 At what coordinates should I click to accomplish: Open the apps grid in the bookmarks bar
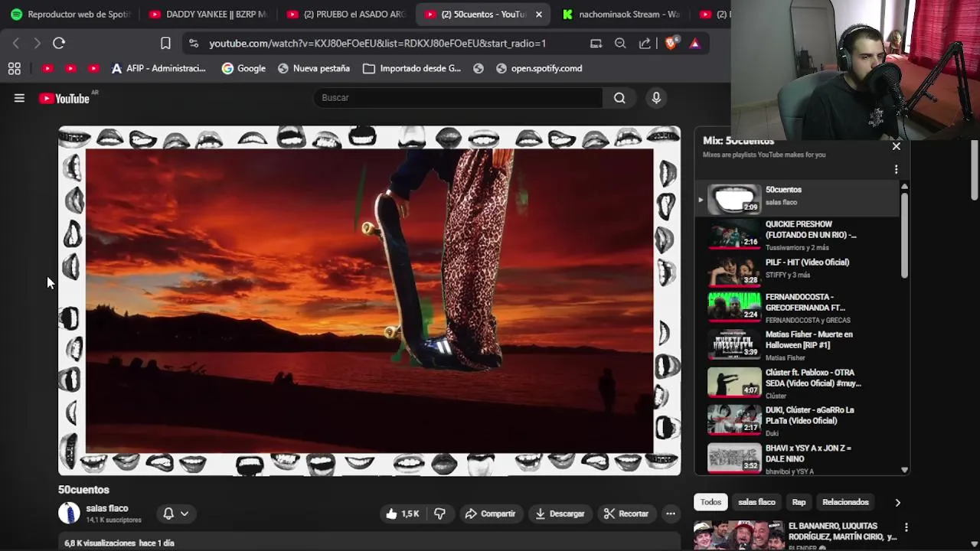click(14, 69)
